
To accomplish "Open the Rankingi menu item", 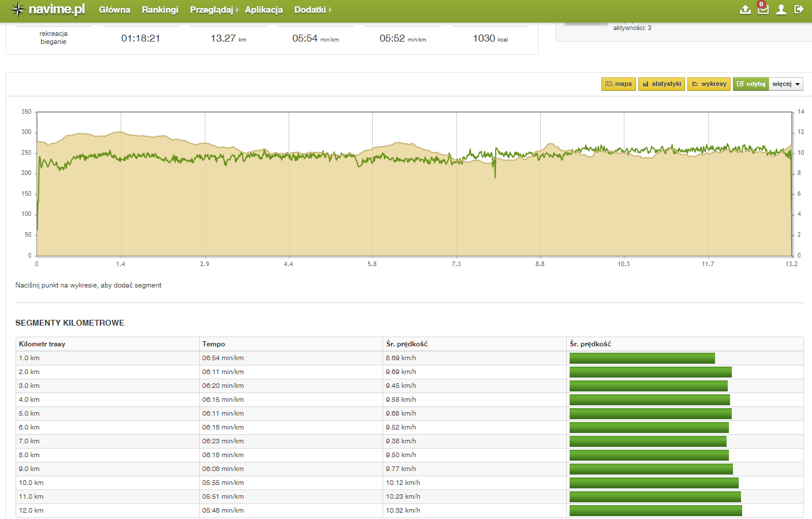I will click(160, 10).
